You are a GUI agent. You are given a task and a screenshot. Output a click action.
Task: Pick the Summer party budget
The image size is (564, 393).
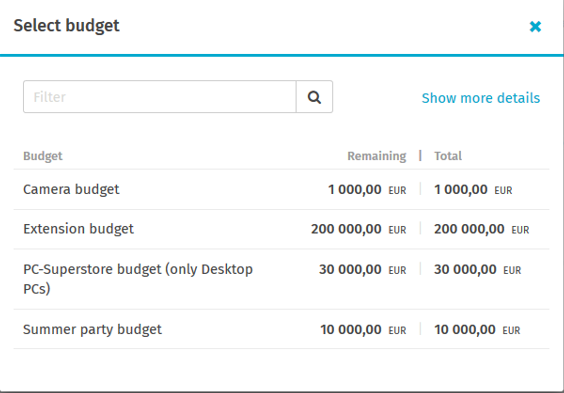coord(281,329)
